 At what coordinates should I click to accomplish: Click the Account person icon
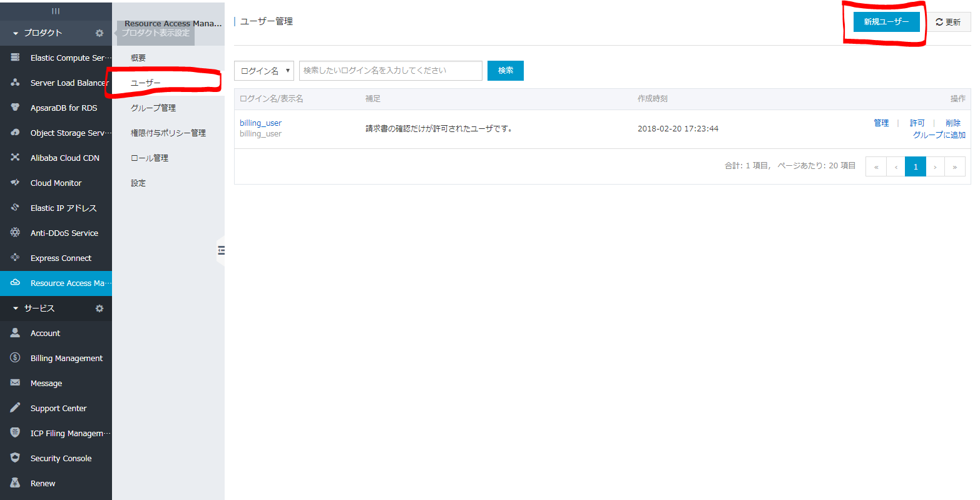pos(15,333)
